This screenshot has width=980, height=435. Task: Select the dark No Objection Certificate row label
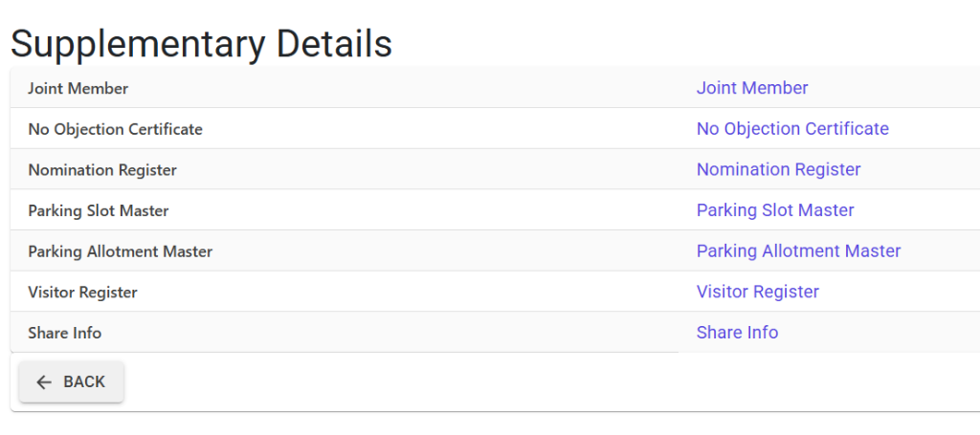[x=115, y=129]
